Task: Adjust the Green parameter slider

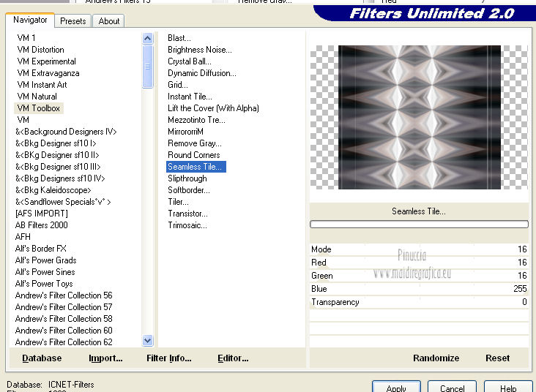Action: (x=419, y=276)
